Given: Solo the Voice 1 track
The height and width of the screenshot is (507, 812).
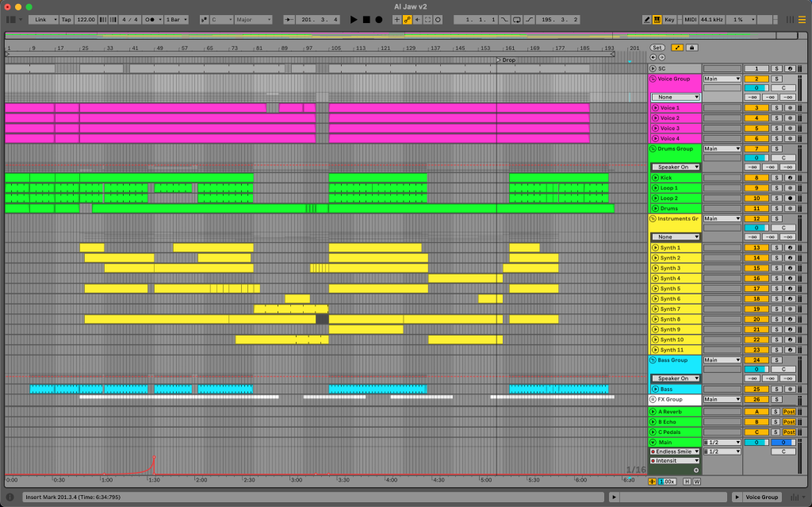Looking at the screenshot, I should [x=776, y=108].
